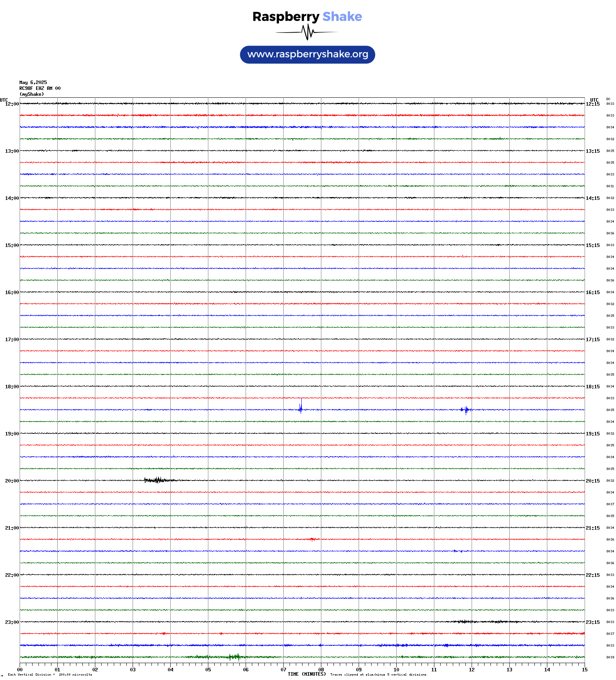This screenshot has height=680, width=616.
Task: Click the 14:15 label on right axis
Action: pos(592,198)
